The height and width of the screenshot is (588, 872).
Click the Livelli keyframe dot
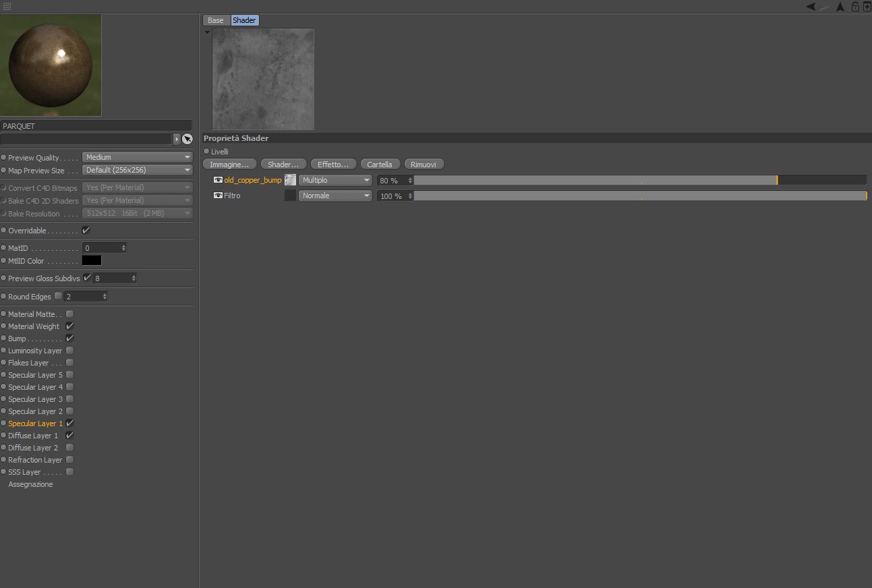[x=206, y=151]
